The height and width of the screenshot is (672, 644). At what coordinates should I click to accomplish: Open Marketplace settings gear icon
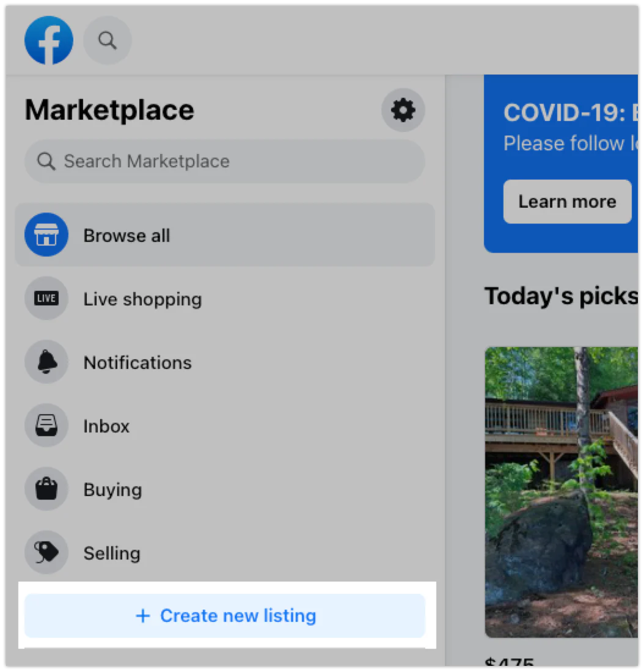[x=403, y=110]
